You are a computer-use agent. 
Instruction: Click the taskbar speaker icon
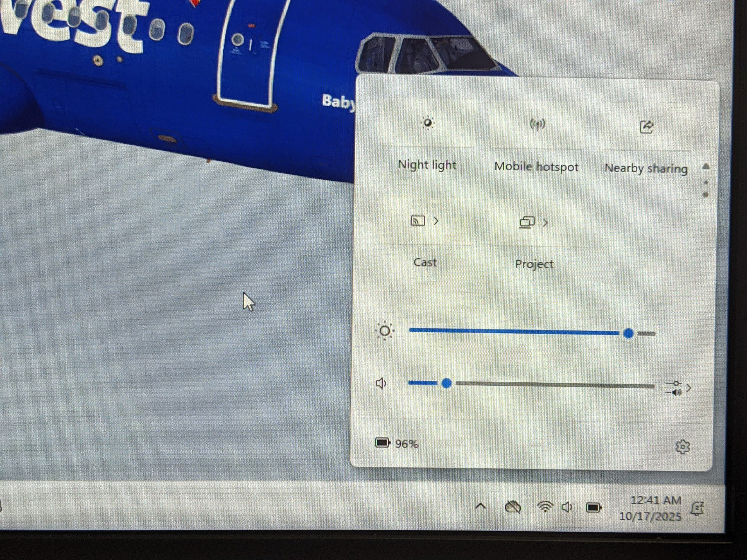click(x=567, y=507)
